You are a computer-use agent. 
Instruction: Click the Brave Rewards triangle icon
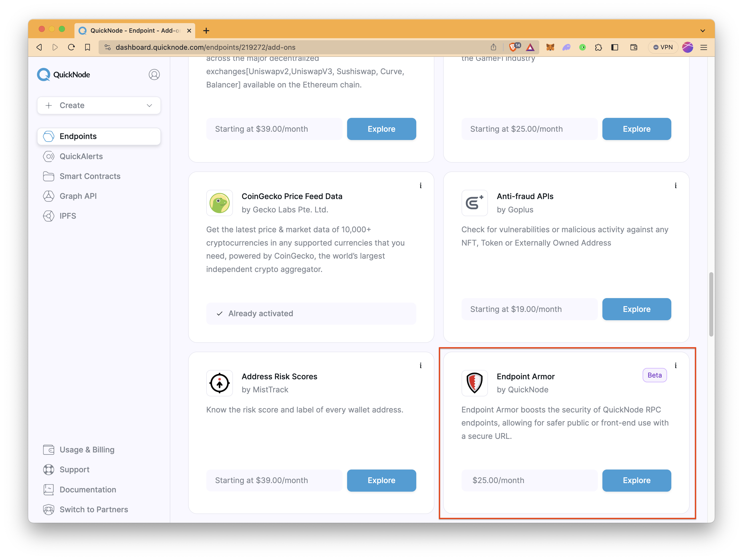[530, 47]
